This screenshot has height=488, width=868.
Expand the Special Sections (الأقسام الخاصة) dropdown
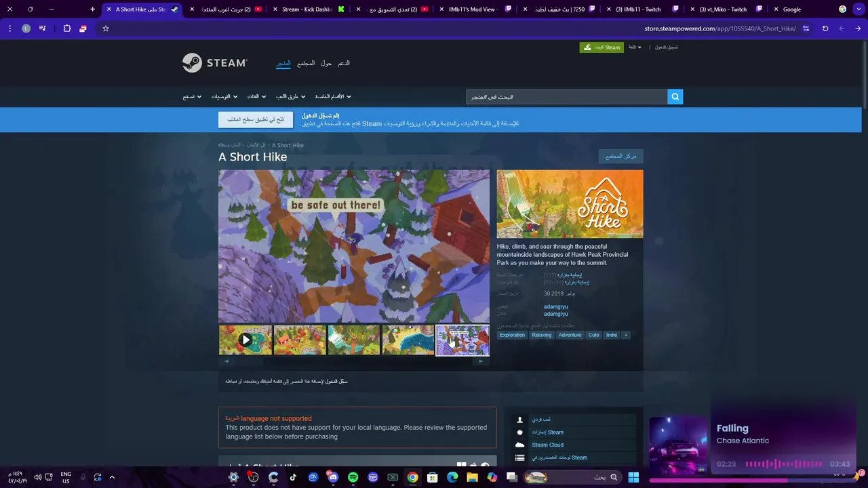333,97
